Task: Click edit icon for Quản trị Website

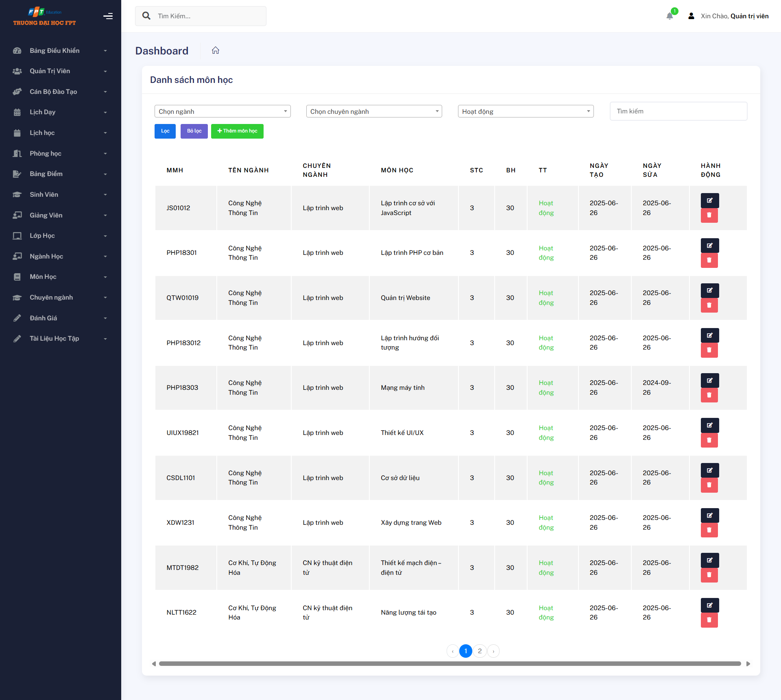Action: pos(709,290)
